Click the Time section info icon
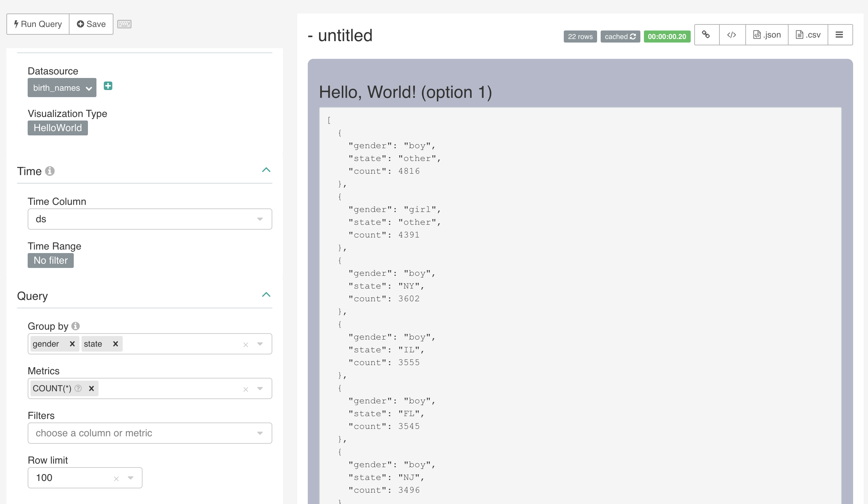 coord(50,171)
